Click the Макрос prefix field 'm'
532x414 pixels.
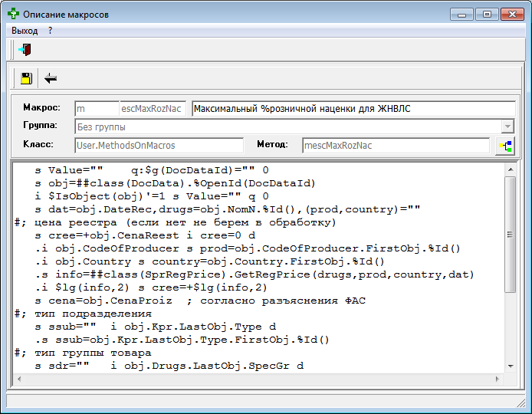[x=96, y=109]
